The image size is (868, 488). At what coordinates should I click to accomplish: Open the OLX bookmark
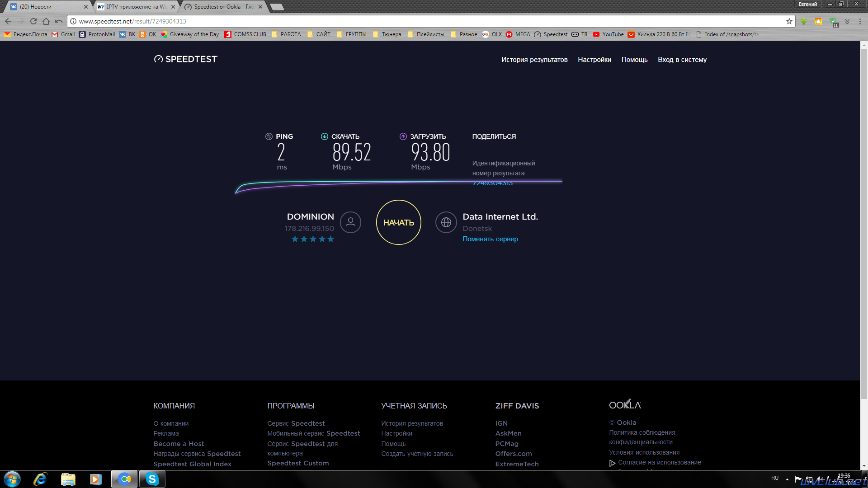492,34
